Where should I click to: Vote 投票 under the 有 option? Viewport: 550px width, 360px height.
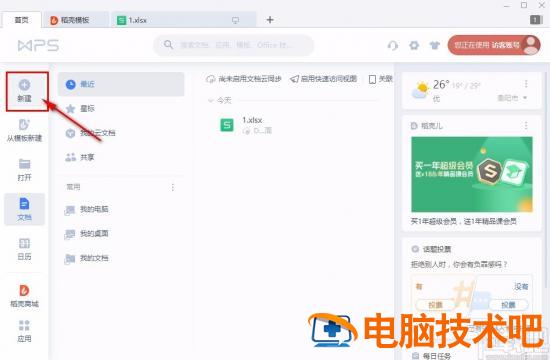[435, 305]
